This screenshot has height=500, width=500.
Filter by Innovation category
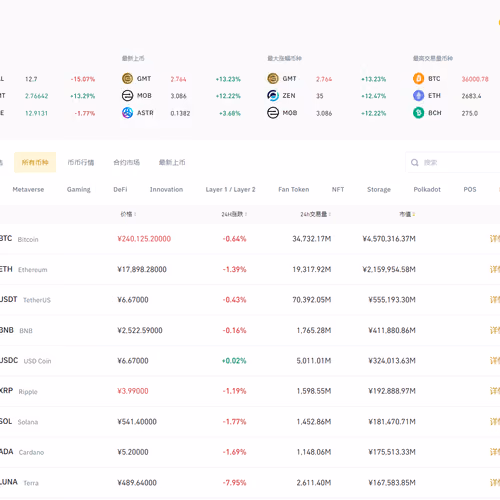[166, 189]
